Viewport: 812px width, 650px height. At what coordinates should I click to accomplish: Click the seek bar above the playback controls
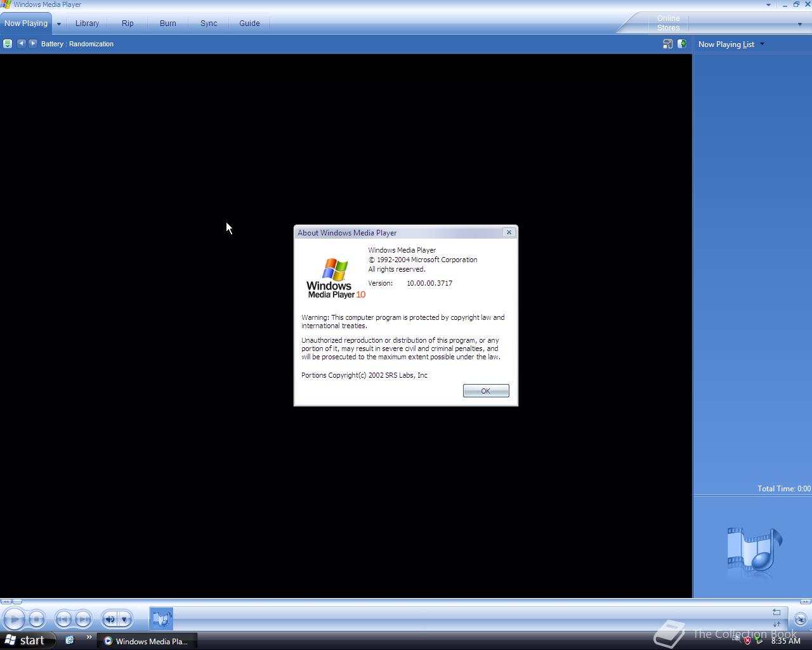[406, 602]
